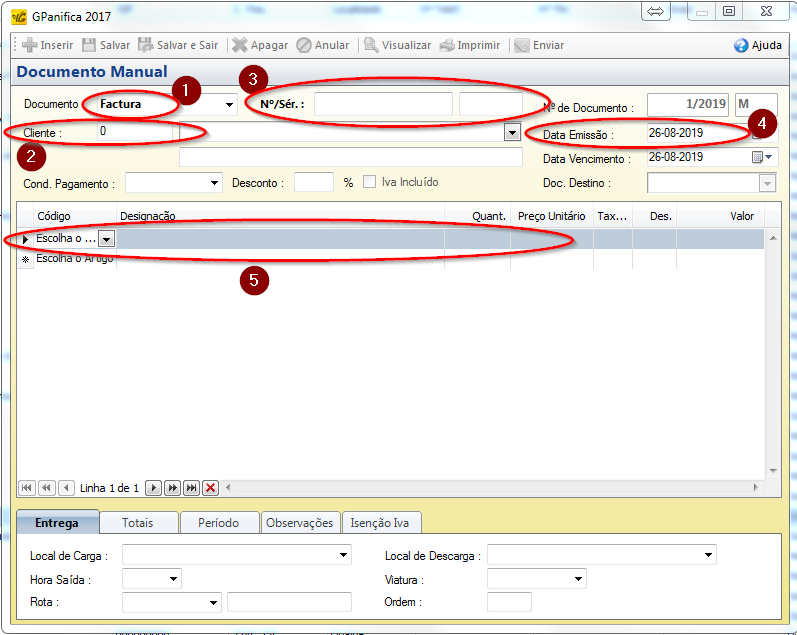Image resolution: width=797 pixels, height=635 pixels.
Task: Click the Inserir toolbar icon
Action: pyautogui.click(x=30, y=45)
